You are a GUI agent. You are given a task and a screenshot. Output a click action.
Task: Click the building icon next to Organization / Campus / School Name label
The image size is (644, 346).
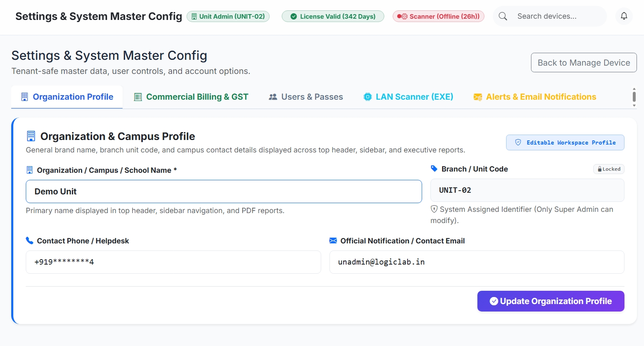29,170
